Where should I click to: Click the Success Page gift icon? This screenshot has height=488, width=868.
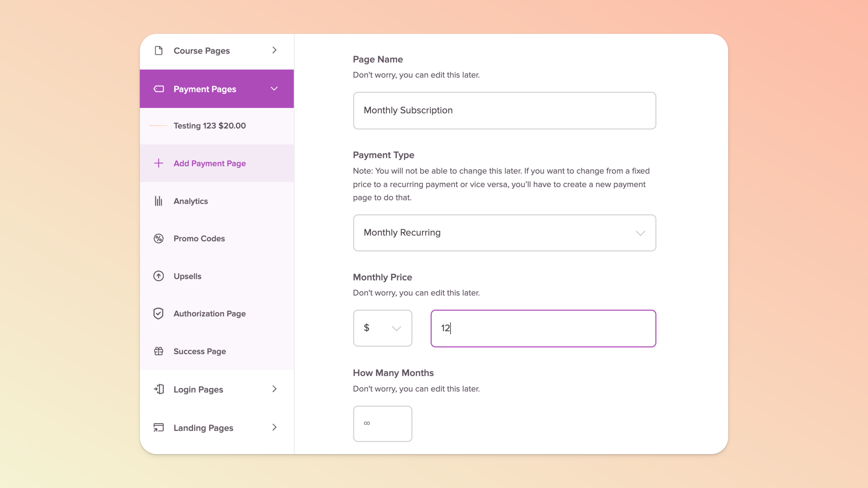tap(158, 351)
